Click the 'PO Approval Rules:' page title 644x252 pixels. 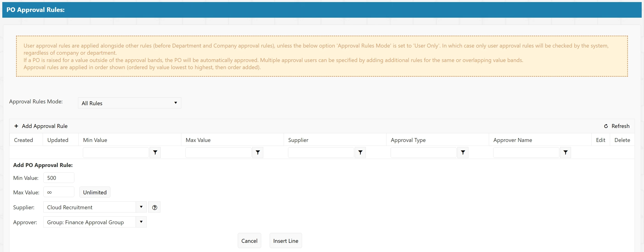[36, 10]
